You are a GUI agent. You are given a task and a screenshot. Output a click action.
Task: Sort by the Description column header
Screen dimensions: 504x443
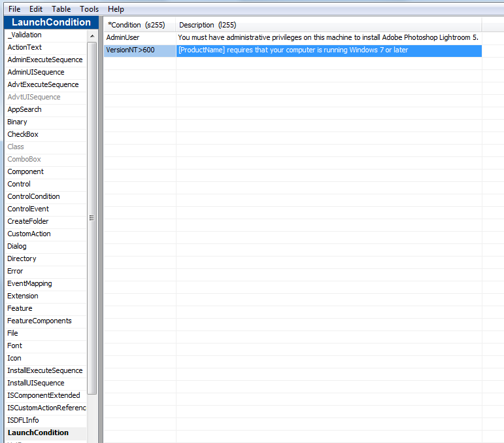pyautogui.click(x=207, y=25)
